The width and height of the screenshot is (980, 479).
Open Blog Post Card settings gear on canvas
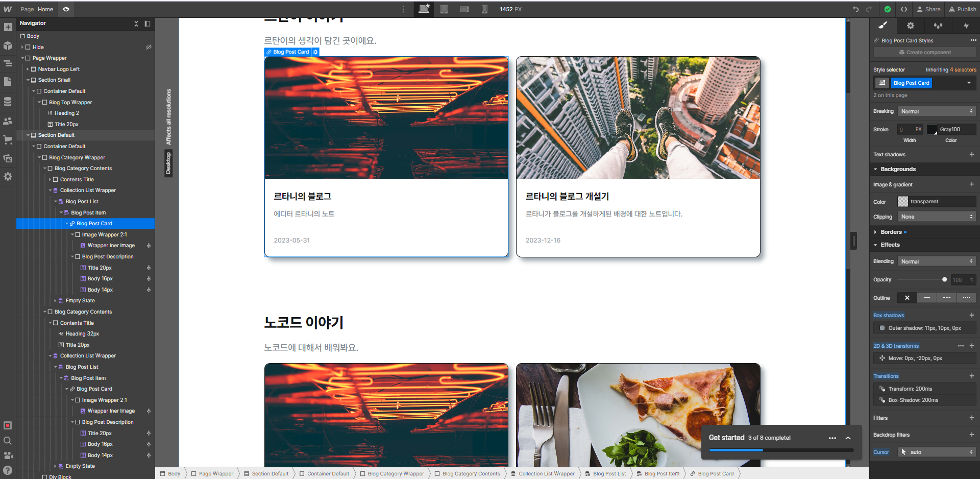tap(315, 52)
